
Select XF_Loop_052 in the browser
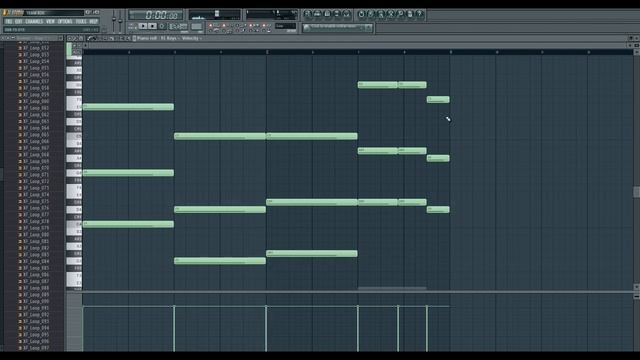point(36,48)
